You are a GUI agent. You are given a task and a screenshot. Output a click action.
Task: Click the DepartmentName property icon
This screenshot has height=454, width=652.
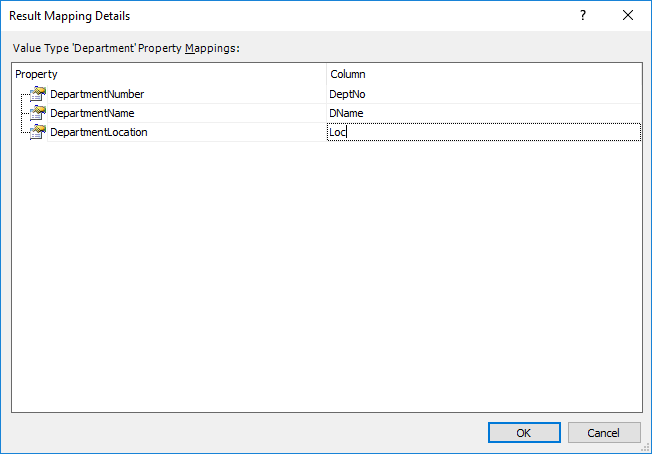click(37, 113)
